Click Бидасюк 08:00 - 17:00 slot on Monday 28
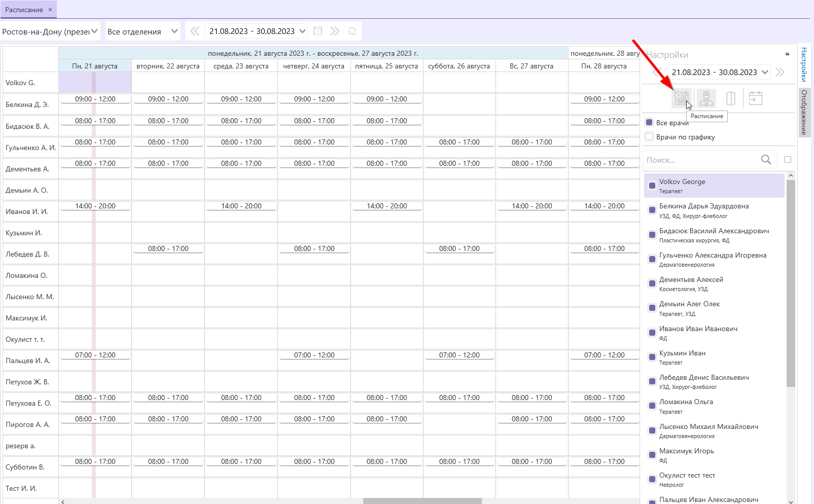 (x=605, y=121)
